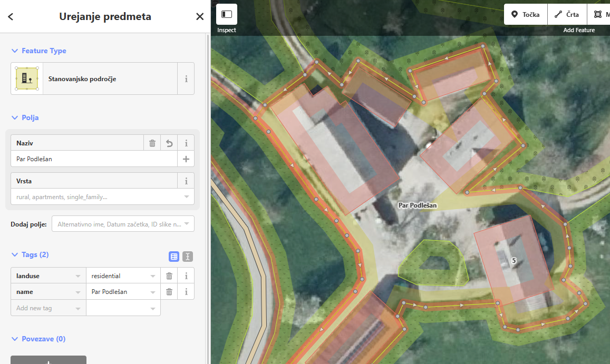Screen dimensions: 610x364
Task: Select the Točka add-point mode
Action: coord(526,15)
